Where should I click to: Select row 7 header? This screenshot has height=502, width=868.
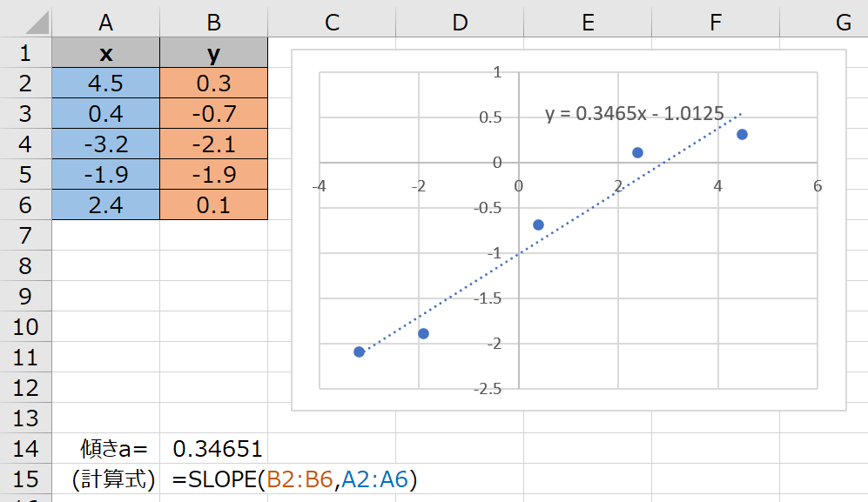click(x=25, y=236)
